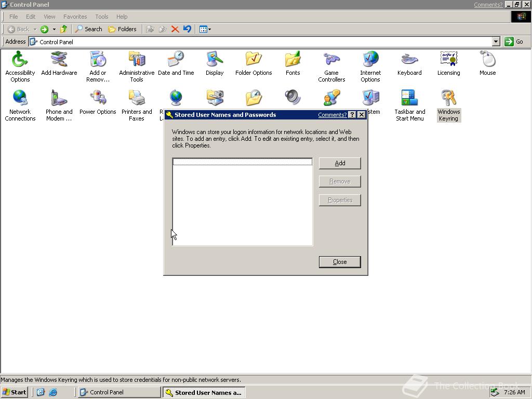
Task: Click the blue Undo toolbar icon
Action: 187,29
